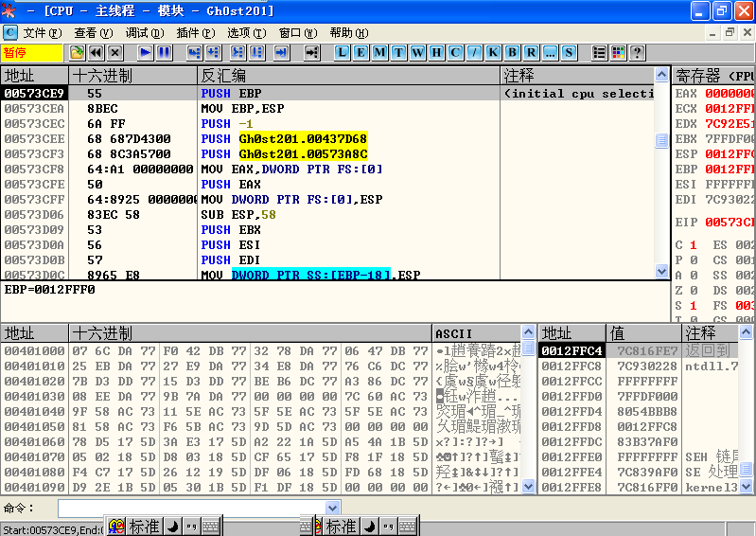Click the dump pane scroll-down arrow
This screenshot has height=536, width=756.
pyautogui.click(x=528, y=487)
